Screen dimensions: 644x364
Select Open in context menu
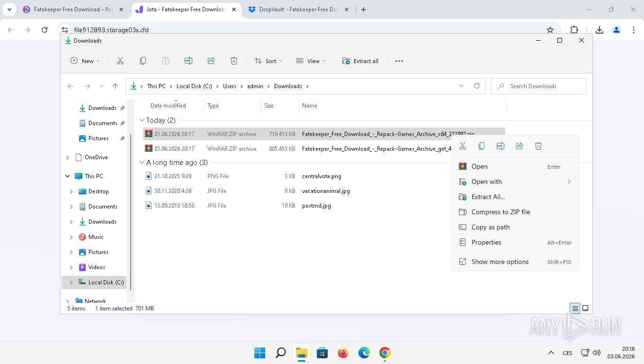pyautogui.click(x=515, y=166)
